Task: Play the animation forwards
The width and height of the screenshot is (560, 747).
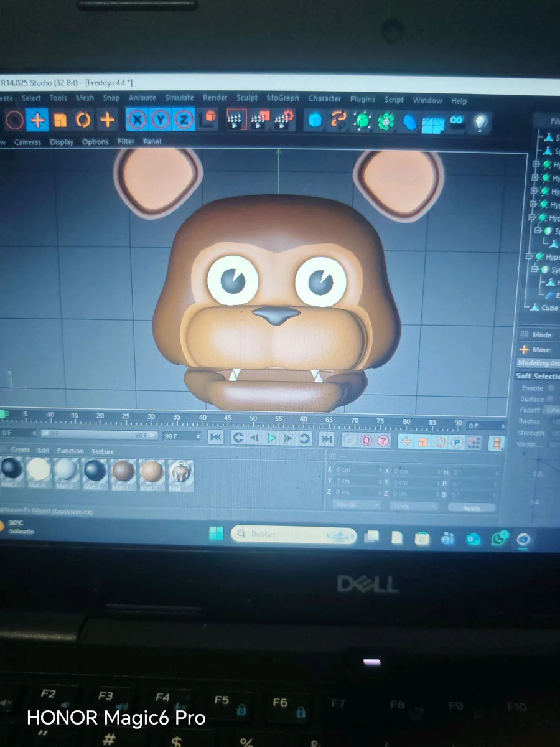Action: [271, 438]
